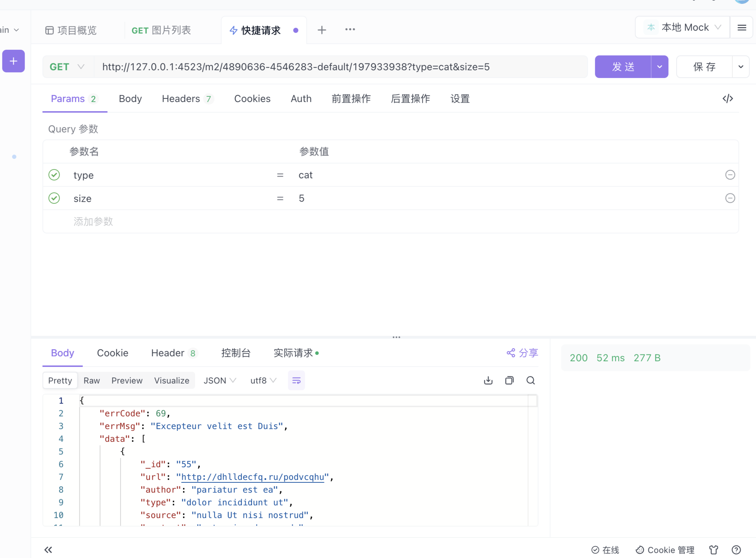Select the 快捷请求 tab

[x=264, y=30]
